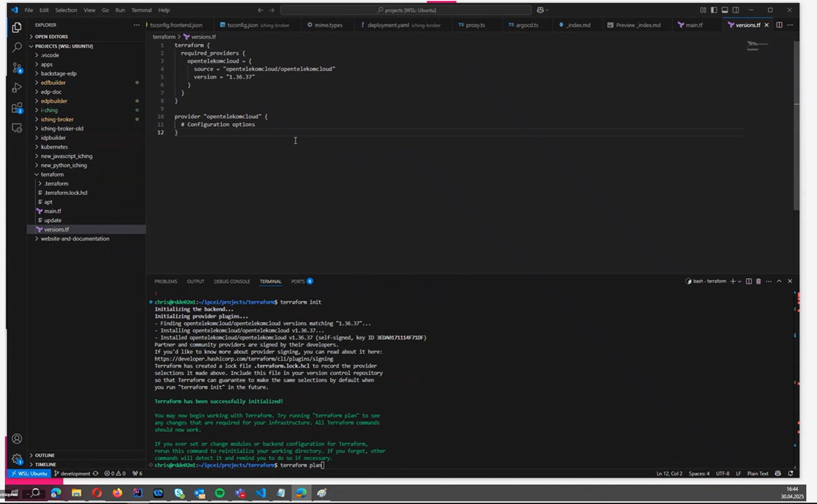Go back with the navigation arrow
817x504 pixels.
[x=261, y=10]
